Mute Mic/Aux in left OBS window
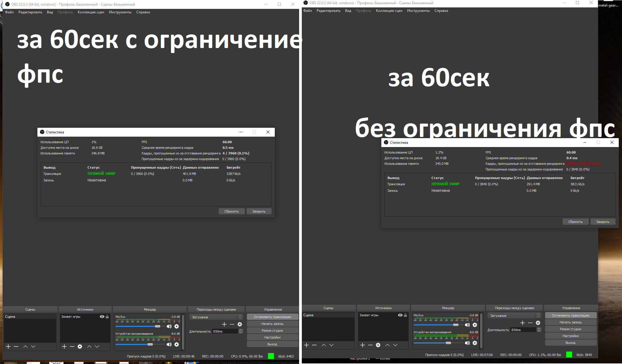The image size is (622, 364). coord(169,326)
